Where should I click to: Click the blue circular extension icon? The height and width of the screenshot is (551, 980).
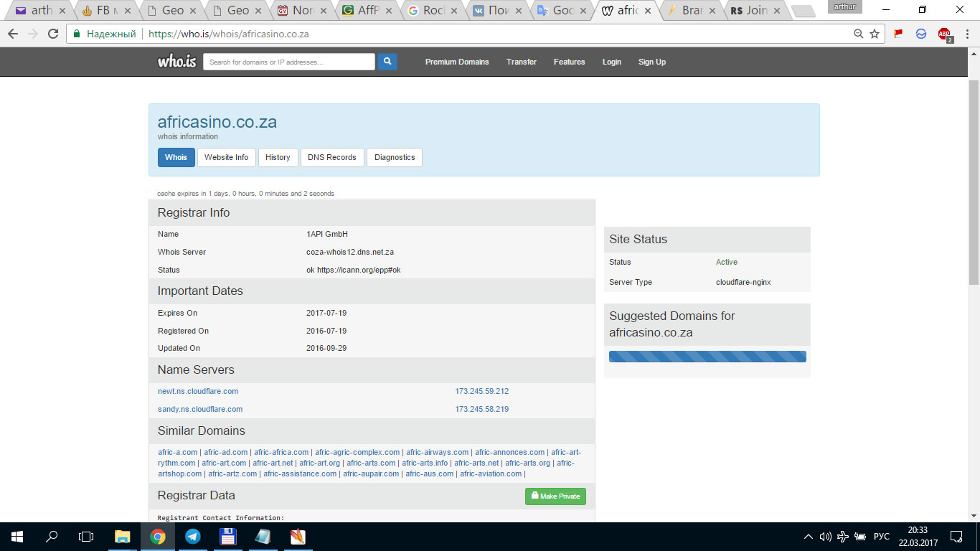pyautogui.click(x=921, y=34)
